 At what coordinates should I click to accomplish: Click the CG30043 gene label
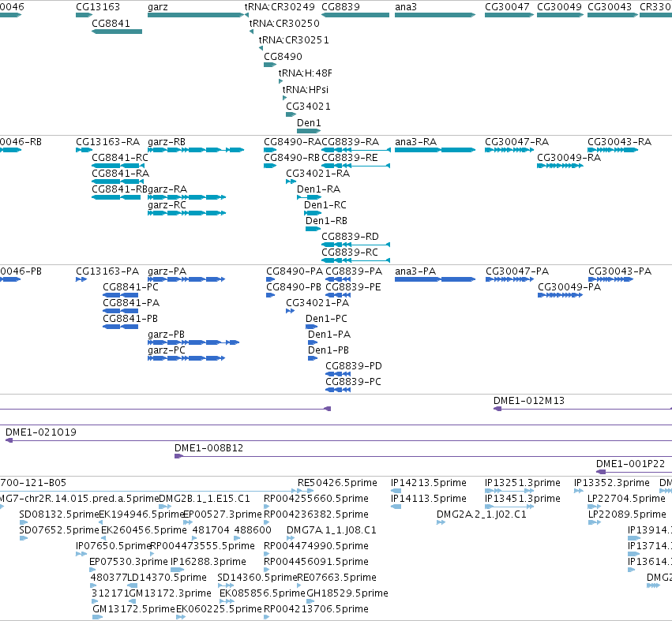pyautogui.click(x=610, y=7)
